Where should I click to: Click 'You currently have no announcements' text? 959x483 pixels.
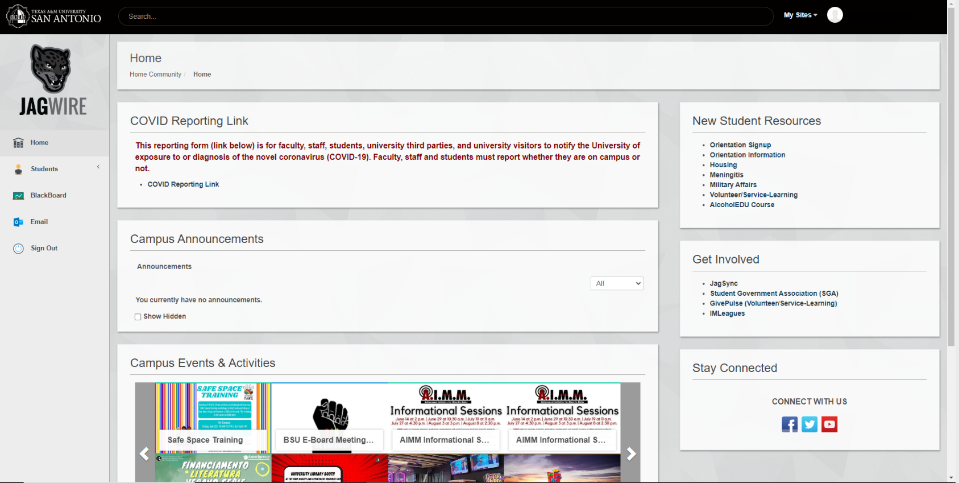tap(199, 300)
